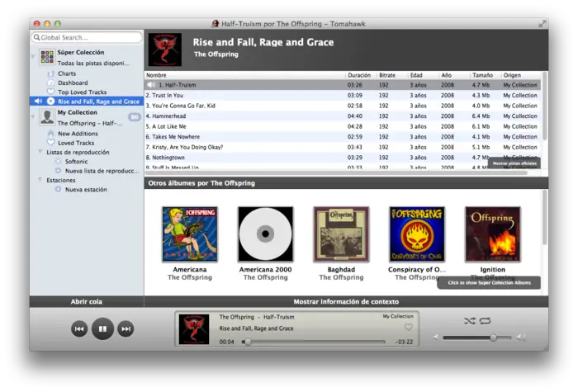Create a Nueva estación
The image size is (578, 392).
[86, 189]
